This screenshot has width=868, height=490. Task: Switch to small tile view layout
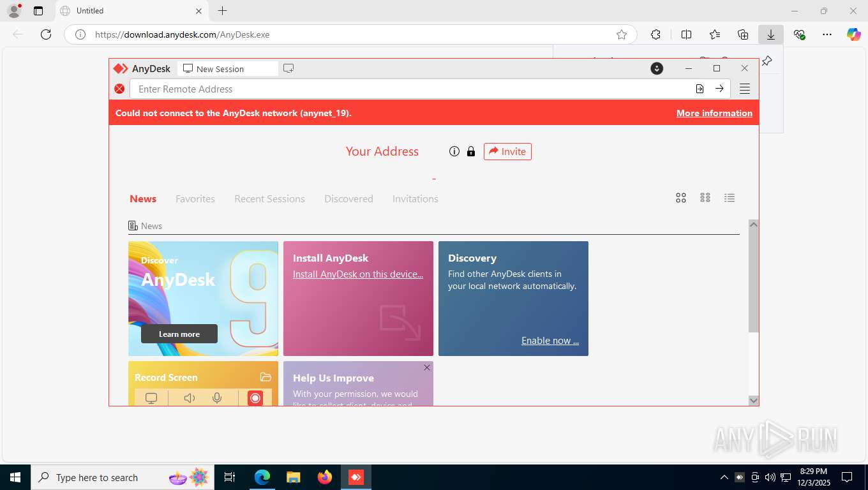705,198
